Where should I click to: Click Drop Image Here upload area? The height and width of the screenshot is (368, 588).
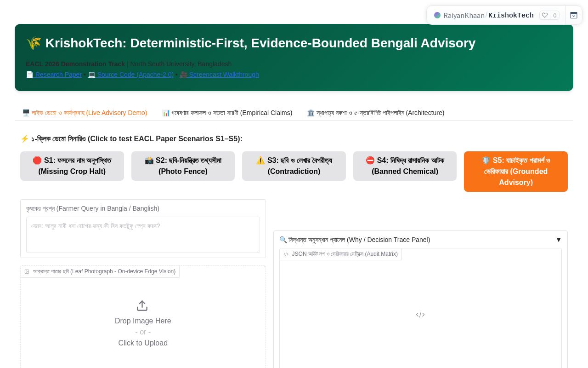point(143,324)
